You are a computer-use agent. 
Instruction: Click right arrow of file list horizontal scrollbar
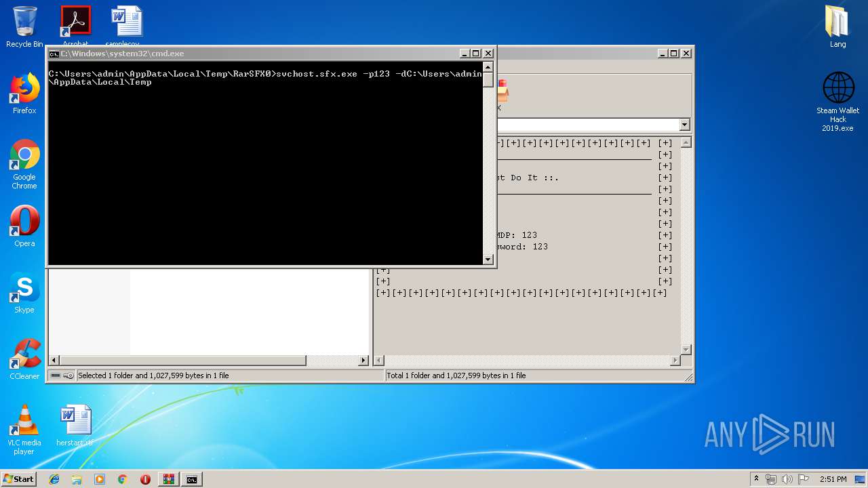[363, 361]
